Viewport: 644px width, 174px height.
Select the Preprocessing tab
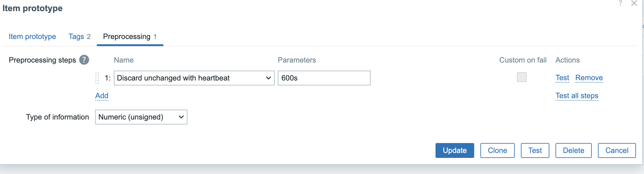click(130, 37)
